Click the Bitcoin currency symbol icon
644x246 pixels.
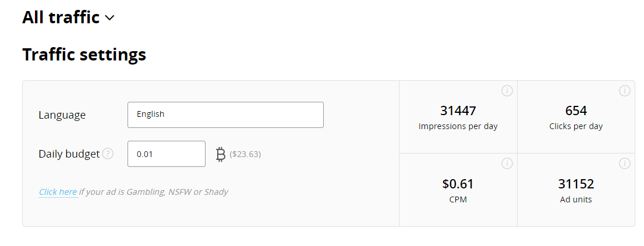tap(221, 154)
